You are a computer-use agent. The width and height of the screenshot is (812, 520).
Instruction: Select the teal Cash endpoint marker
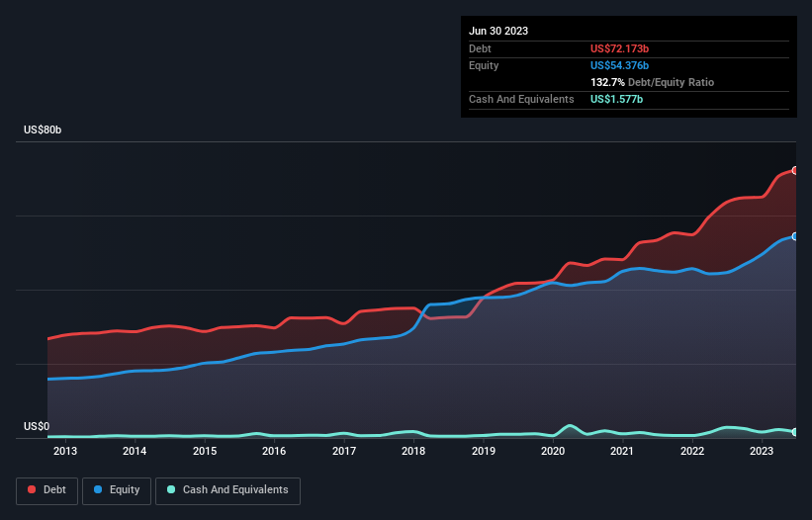pos(795,432)
